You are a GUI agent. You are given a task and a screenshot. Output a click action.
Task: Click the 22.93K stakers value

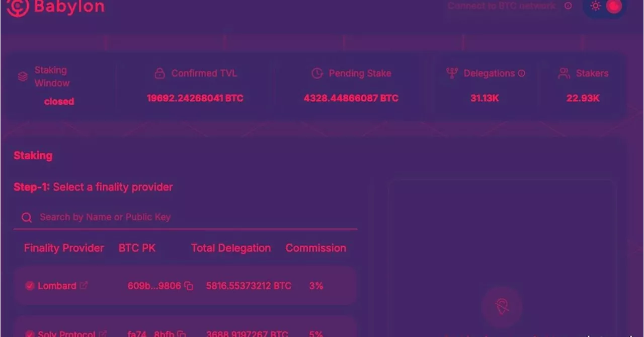click(x=583, y=98)
